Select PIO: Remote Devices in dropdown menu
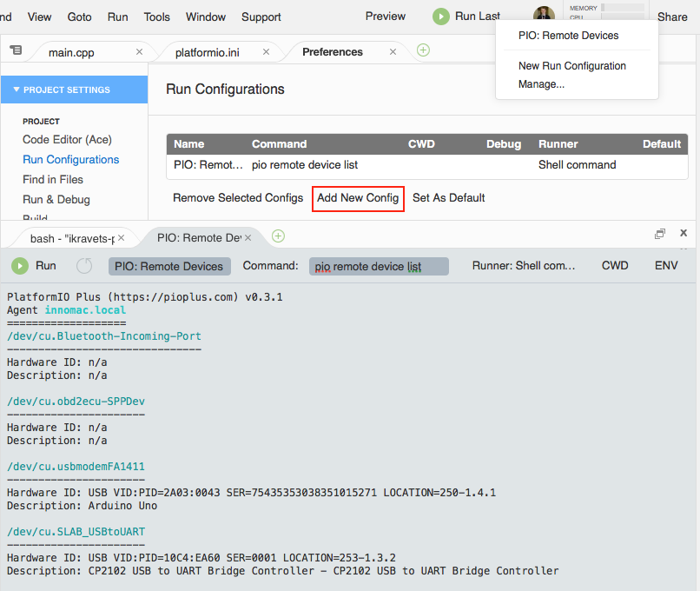The image size is (700, 591). click(x=568, y=36)
